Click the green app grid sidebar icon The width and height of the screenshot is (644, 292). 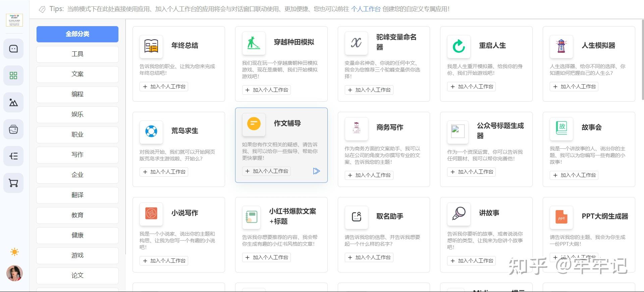13,76
